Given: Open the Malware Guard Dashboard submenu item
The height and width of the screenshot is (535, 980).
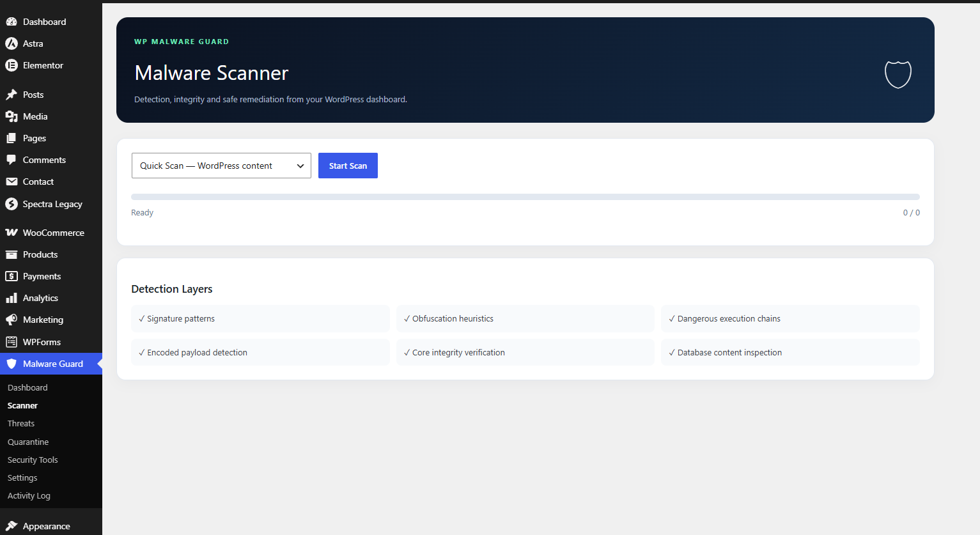Looking at the screenshot, I should [27, 387].
